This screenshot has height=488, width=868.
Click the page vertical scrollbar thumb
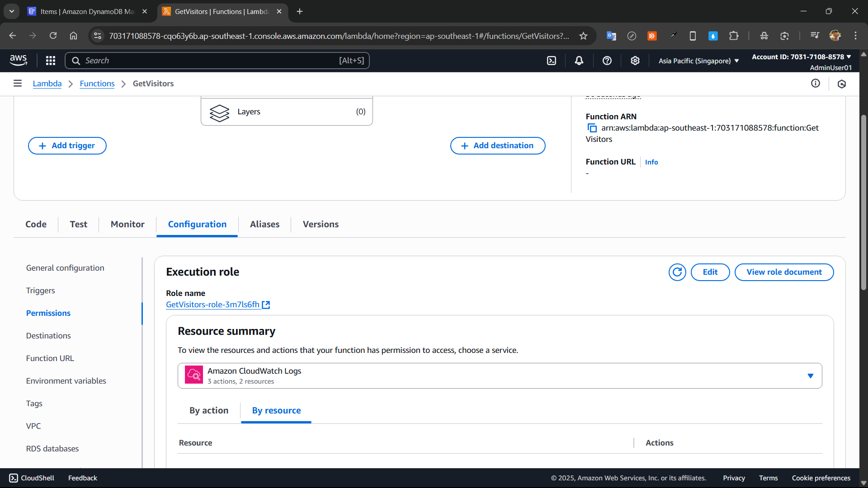(x=863, y=202)
